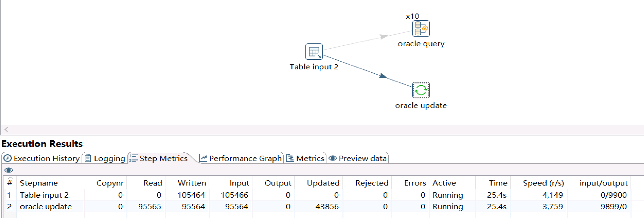Sort table by Errors column header
644x218 pixels.
point(415,183)
